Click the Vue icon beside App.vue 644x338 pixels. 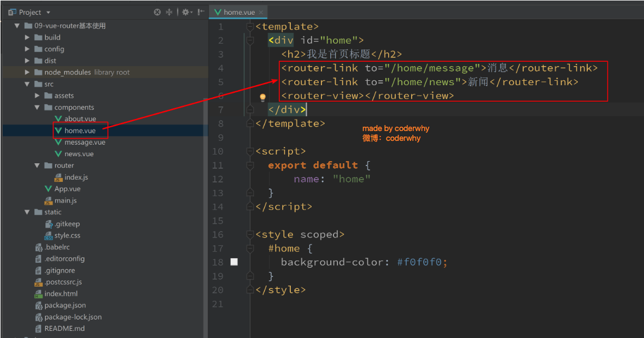pos(48,189)
